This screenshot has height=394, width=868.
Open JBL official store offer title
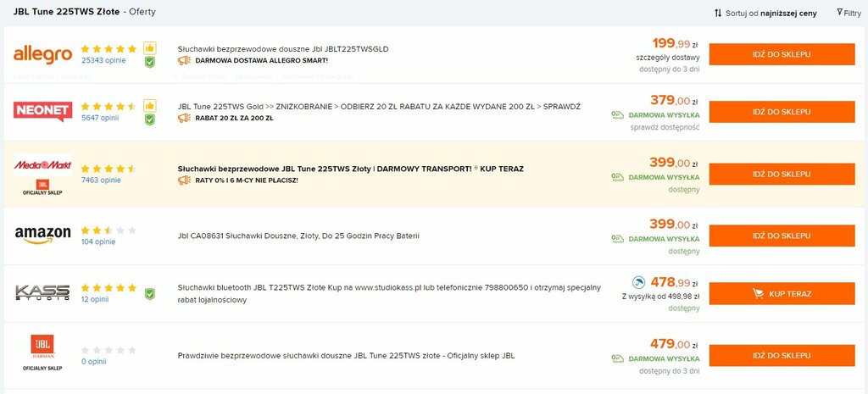[346, 356]
